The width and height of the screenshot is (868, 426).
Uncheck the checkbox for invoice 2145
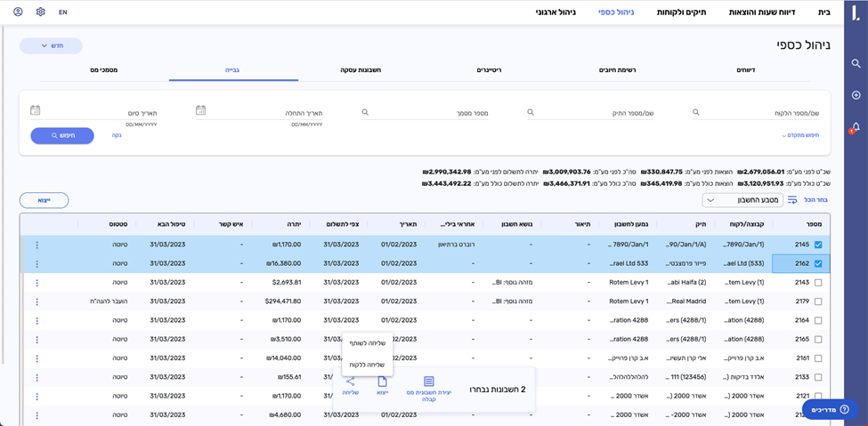[x=818, y=245]
